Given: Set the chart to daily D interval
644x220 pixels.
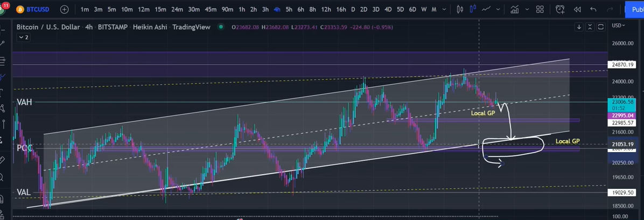Looking at the screenshot, I should (353, 9).
